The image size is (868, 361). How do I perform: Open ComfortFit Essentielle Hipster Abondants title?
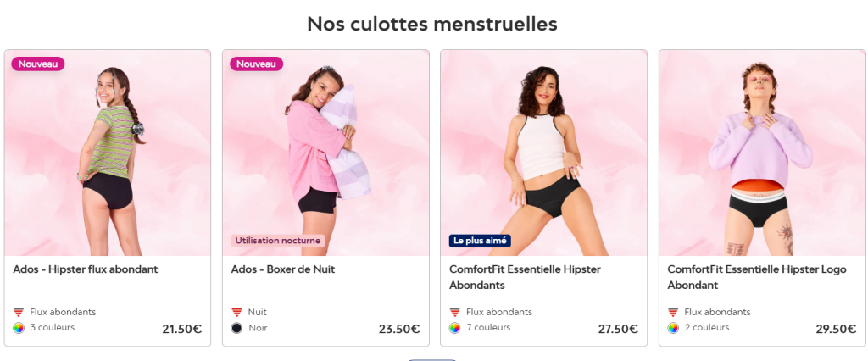(525, 277)
